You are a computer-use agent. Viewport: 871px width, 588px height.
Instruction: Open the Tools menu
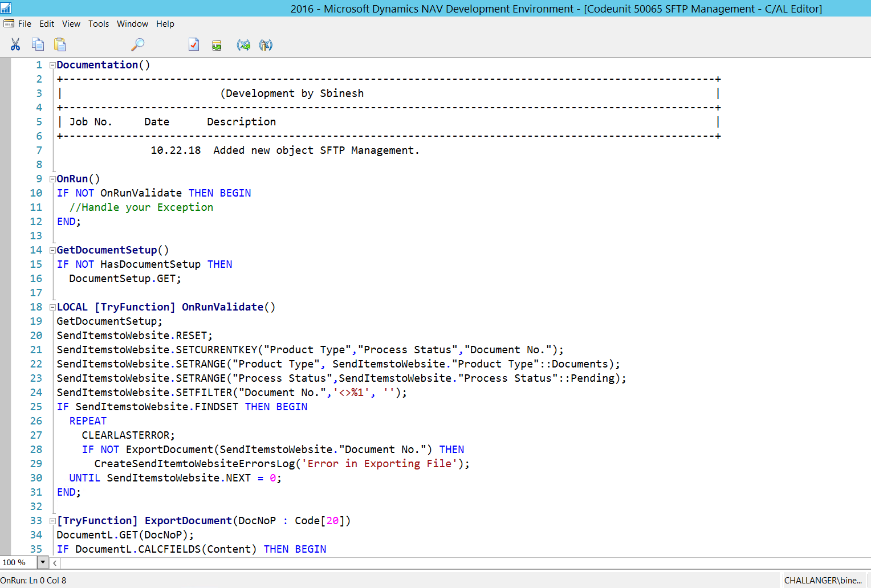point(99,23)
